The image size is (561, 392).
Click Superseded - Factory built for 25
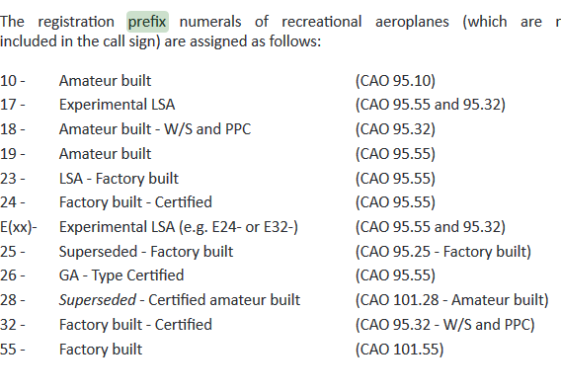tap(146, 252)
